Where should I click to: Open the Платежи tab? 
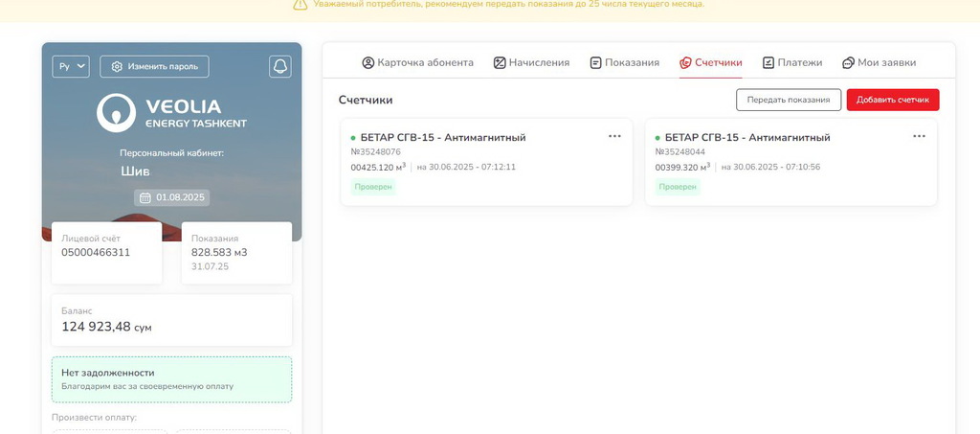(x=791, y=63)
